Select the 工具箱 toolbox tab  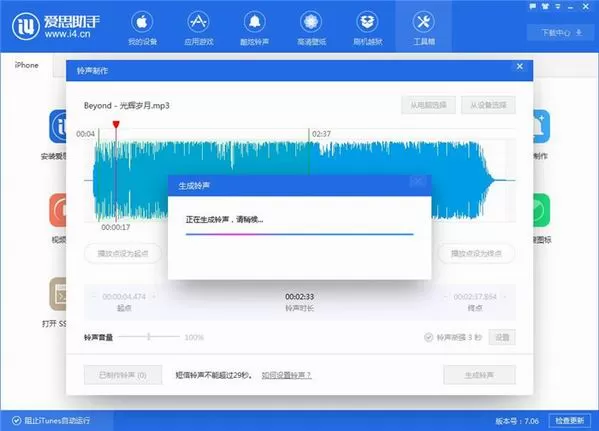[424, 27]
